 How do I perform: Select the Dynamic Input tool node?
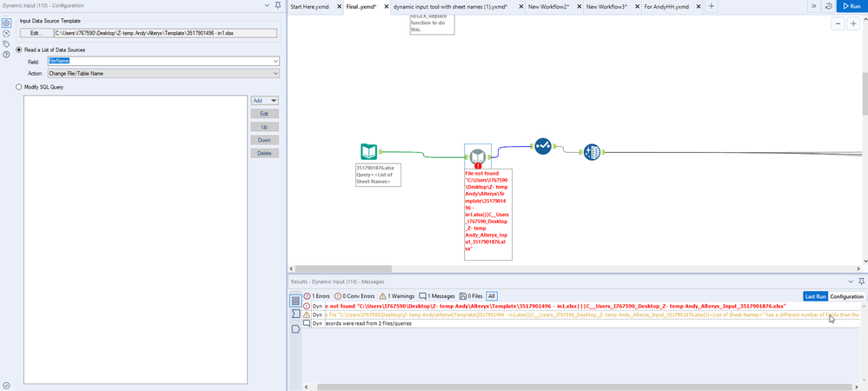point(477,156)
